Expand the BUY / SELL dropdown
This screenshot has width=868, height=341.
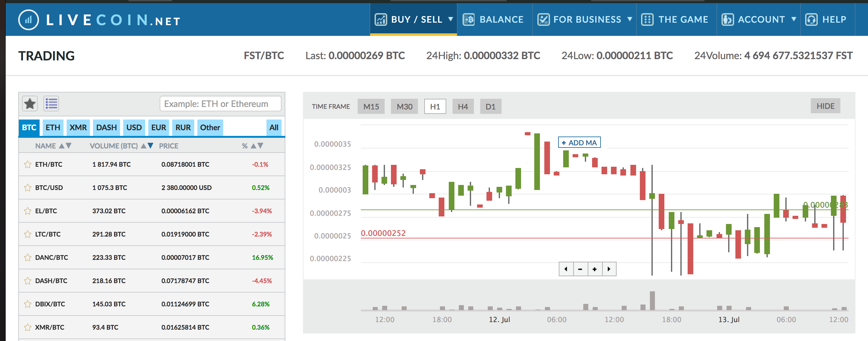coord(452,20)
